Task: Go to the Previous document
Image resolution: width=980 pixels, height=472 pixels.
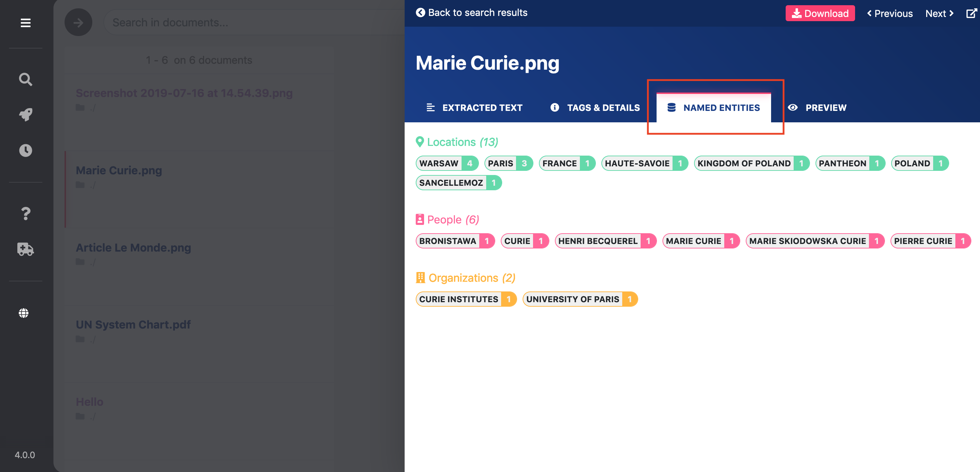Action: [x=889, y=13]
